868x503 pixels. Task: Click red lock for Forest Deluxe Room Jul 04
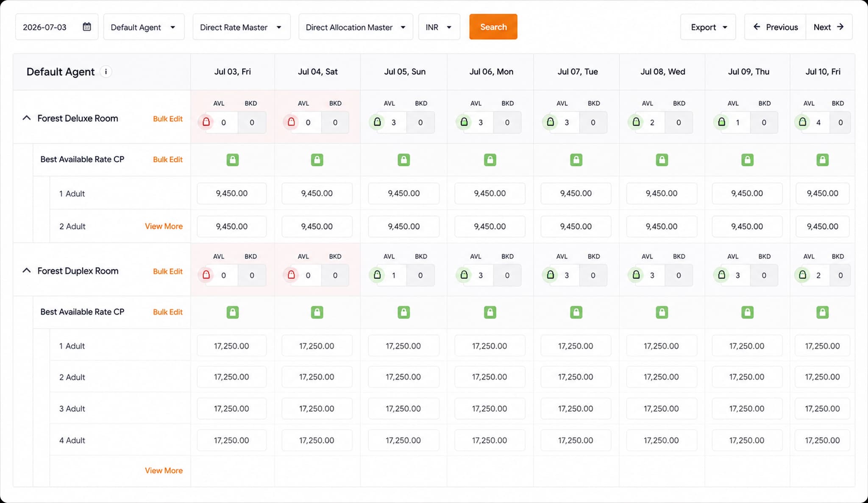(x=291, y=122)
